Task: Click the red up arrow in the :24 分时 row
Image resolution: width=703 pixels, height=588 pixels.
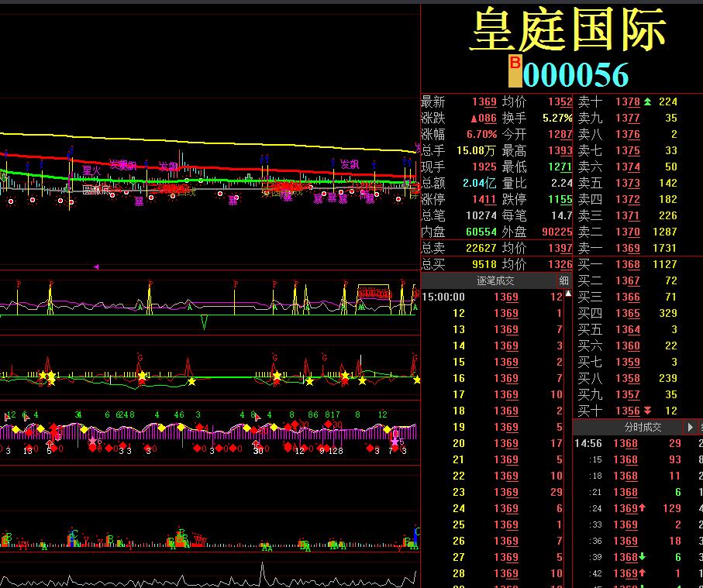Action: (642, 507)
